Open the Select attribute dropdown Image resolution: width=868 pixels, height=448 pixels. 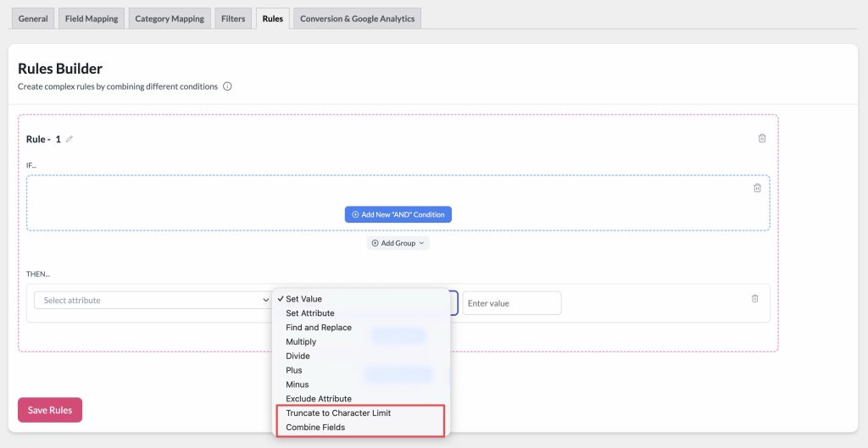[x=153, y=301]
